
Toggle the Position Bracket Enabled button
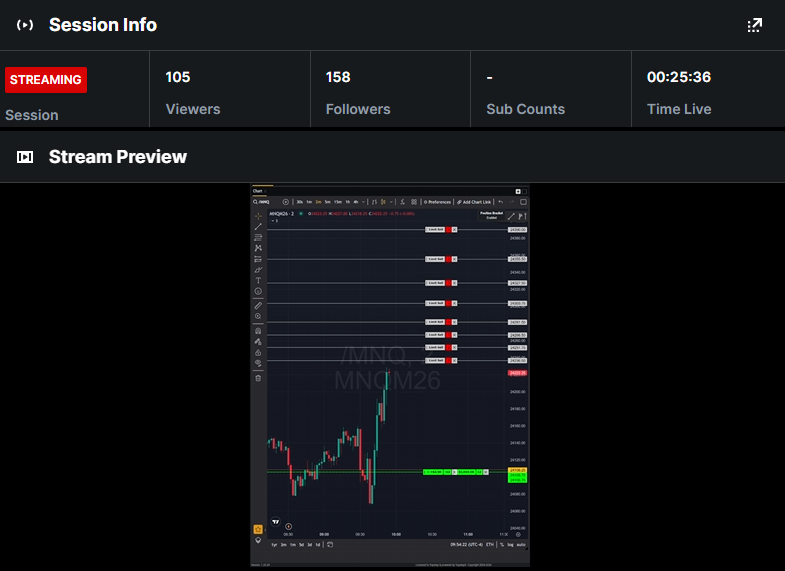click(x=492, y=215)
